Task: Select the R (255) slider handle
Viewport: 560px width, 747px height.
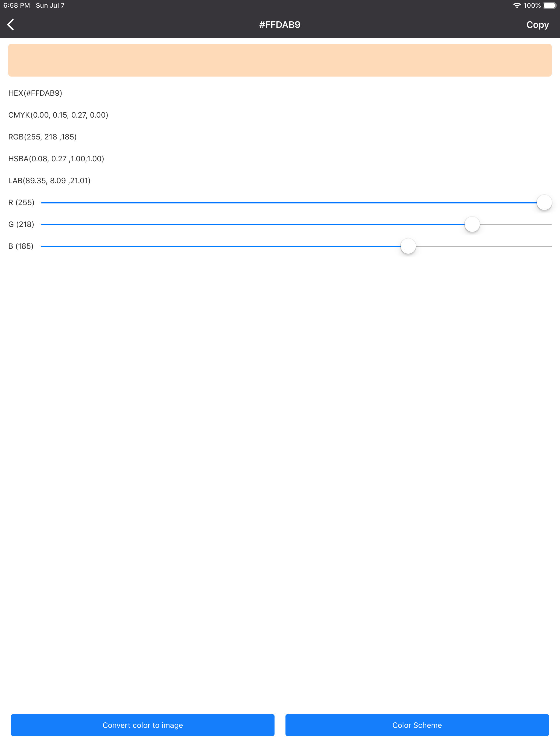Action: [x=544, y=202]
